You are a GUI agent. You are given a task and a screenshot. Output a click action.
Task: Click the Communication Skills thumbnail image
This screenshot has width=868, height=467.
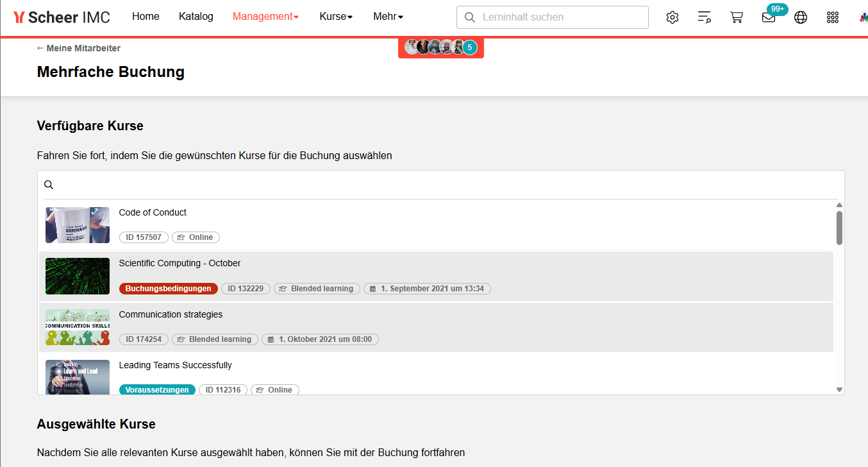(78, 327)
